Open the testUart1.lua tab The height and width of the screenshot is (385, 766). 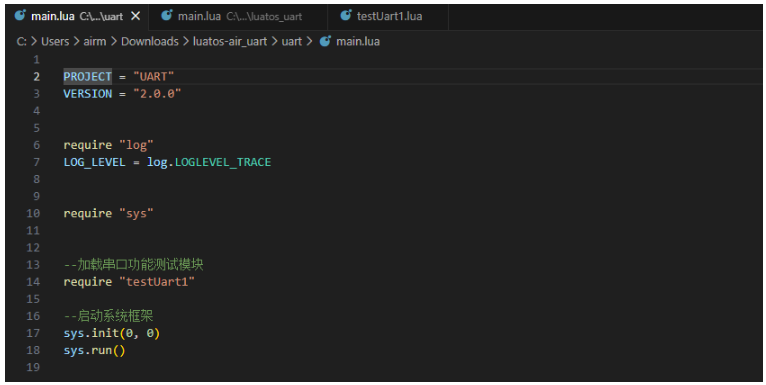pyautogui.click(x=388, y=16)
